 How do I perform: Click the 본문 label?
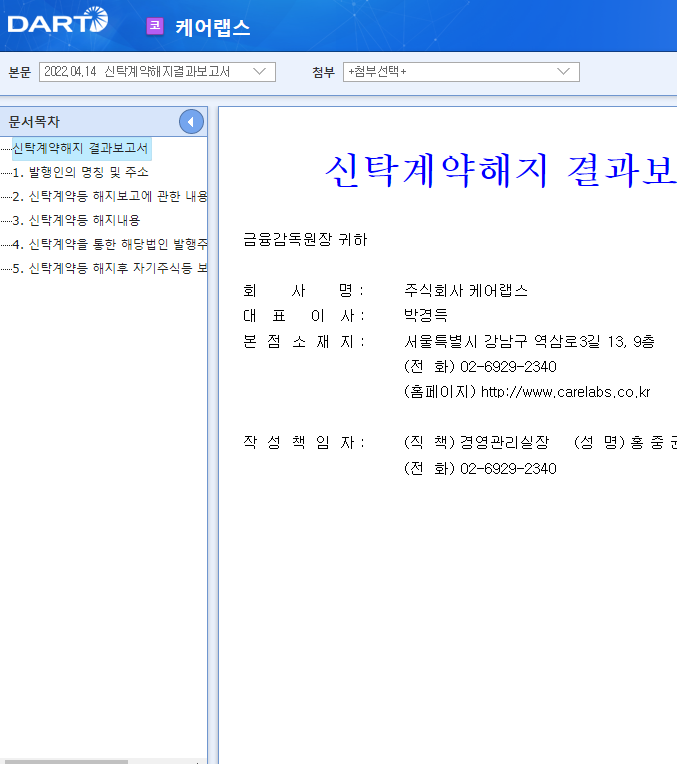click(20, 72)
